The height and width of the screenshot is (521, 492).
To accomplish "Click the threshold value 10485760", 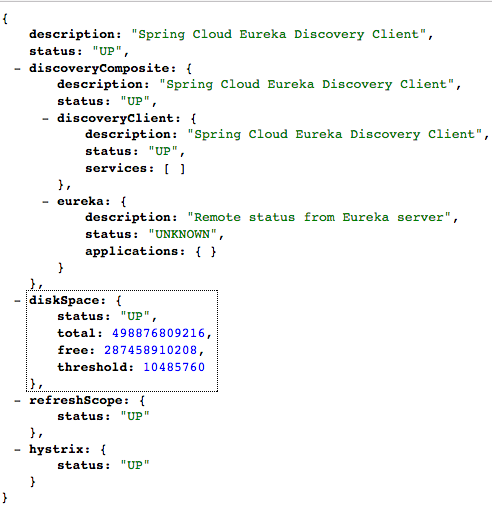I will click(x=174, y=367).
